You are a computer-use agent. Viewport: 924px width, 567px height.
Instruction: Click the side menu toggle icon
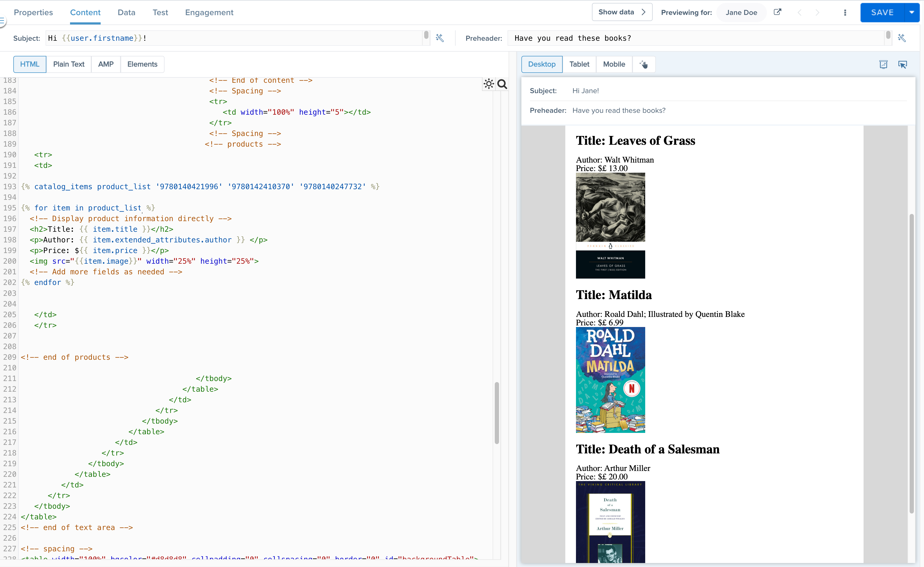[2, 21]
